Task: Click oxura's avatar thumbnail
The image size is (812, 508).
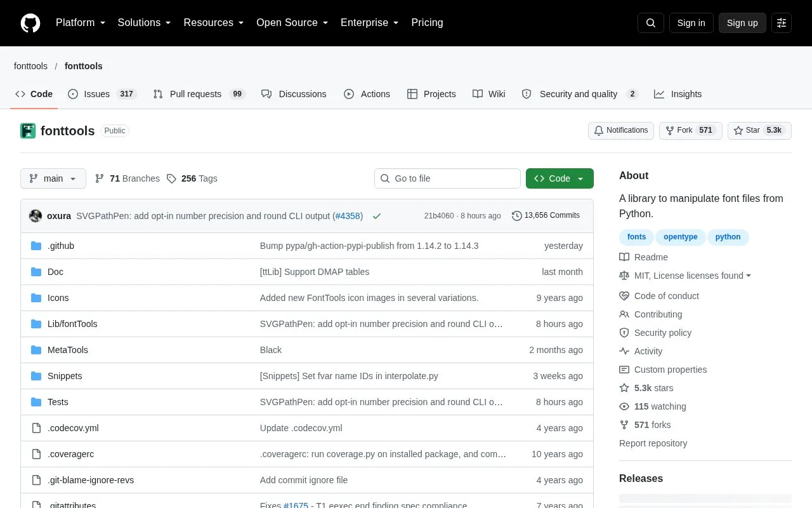Action: 36,216
